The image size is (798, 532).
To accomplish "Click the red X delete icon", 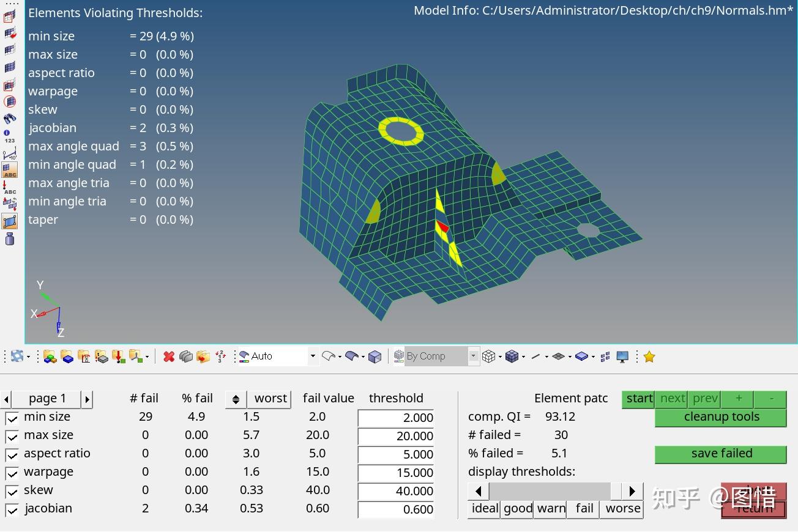I will (169, 357).
